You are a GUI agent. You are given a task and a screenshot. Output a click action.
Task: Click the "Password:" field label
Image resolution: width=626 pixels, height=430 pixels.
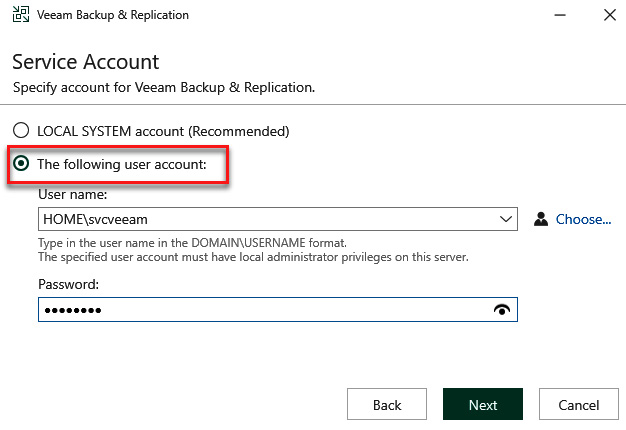(x=68, y=284)
